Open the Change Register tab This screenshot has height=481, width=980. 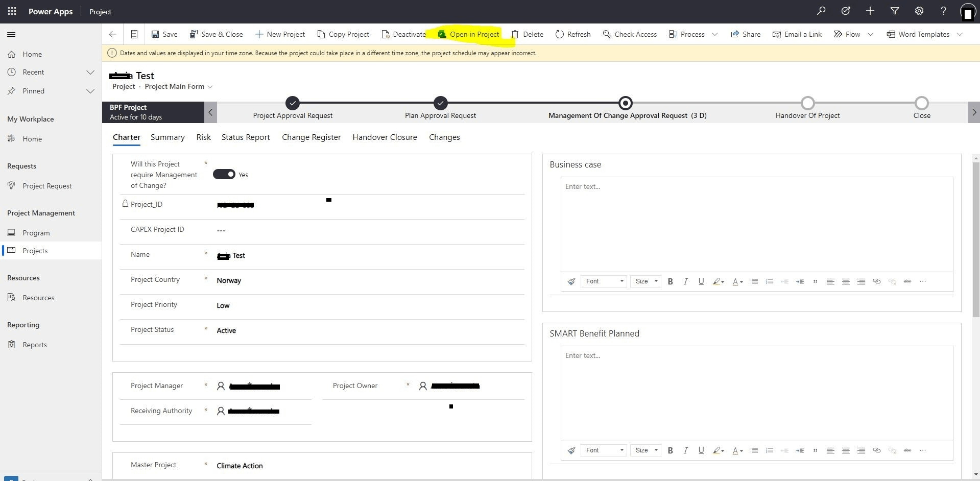[312, 137]
